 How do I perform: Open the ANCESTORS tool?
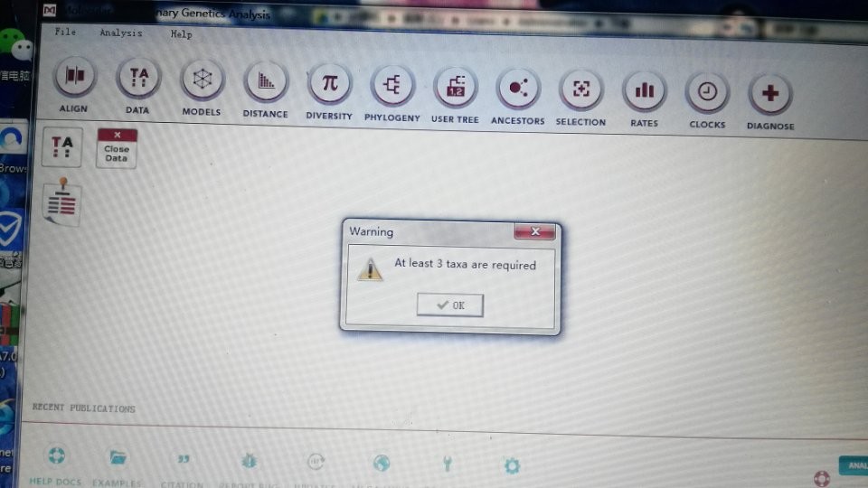tap(518, 89)
